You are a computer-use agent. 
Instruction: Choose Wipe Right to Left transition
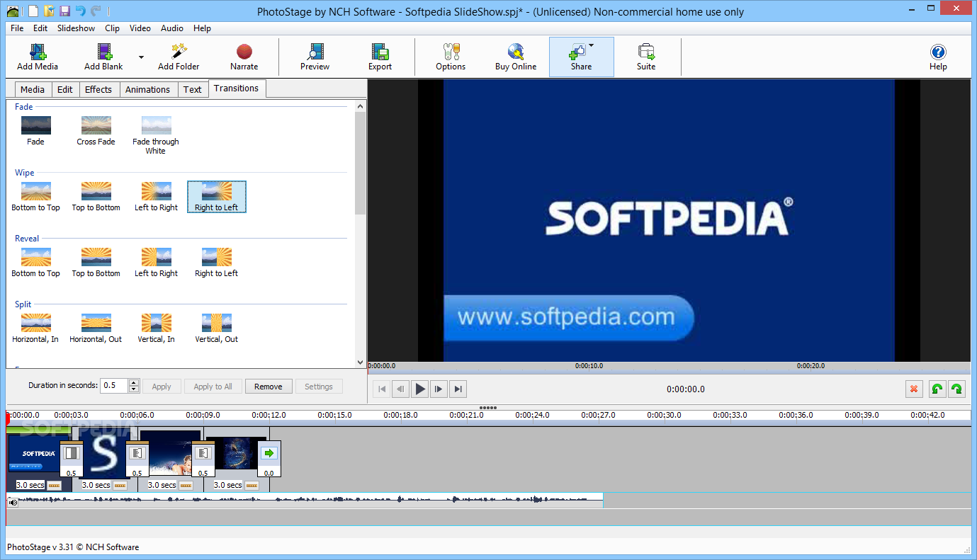tap(216, 197)
